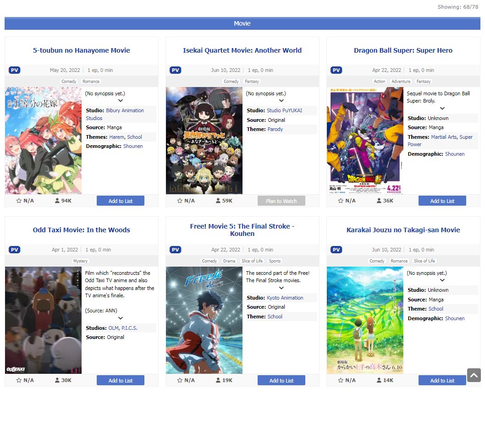
Task: Open the Isekai Quartet poster image
Action: (x=204, y=141)
